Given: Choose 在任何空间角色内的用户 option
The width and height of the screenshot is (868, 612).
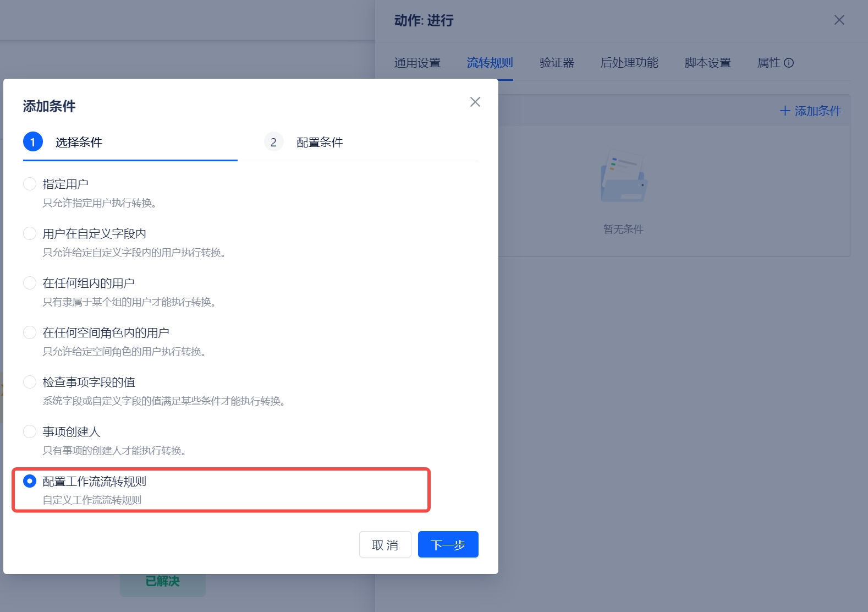Looking at the screenshot, I should click(x=30, y=332).
